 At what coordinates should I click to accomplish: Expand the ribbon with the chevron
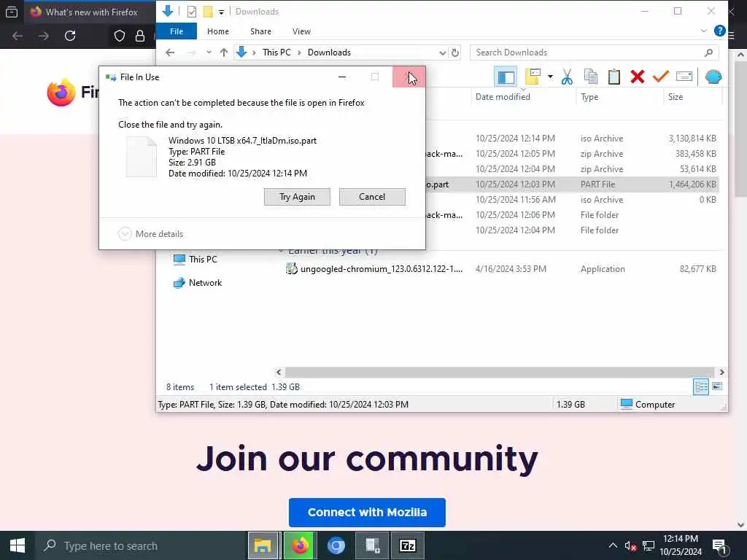point(704,31)
